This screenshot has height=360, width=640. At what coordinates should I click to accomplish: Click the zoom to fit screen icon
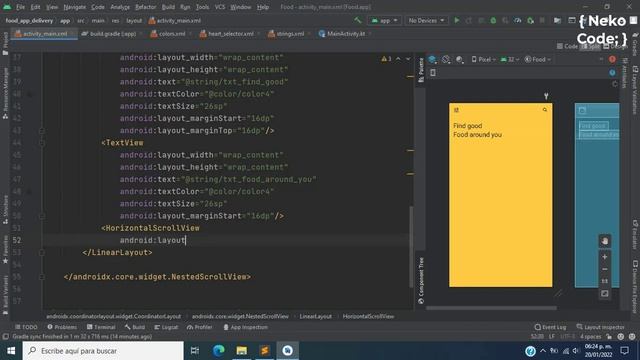pyautogui.click(x=604, y=293)
